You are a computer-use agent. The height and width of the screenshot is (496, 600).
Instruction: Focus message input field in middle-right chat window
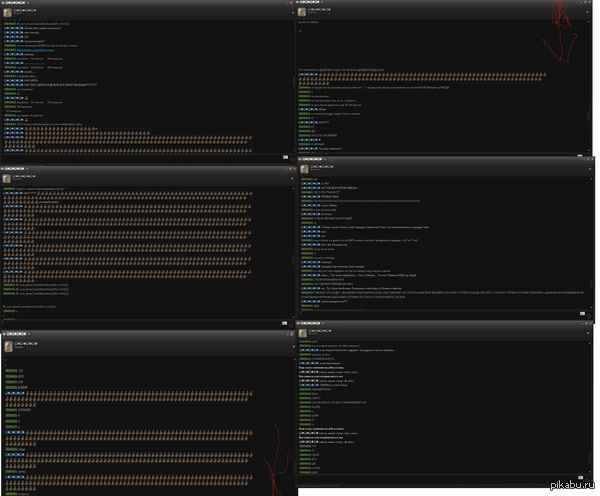coord(439,314)
